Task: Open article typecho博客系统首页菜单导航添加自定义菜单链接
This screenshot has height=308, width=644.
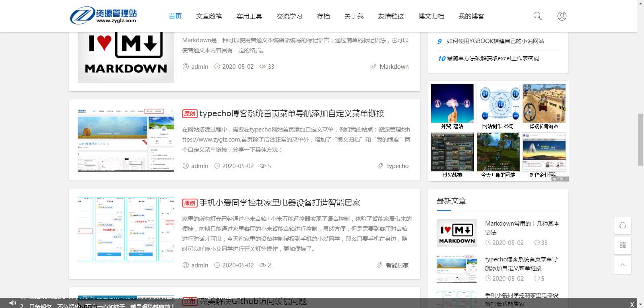Action: (291, 114)
